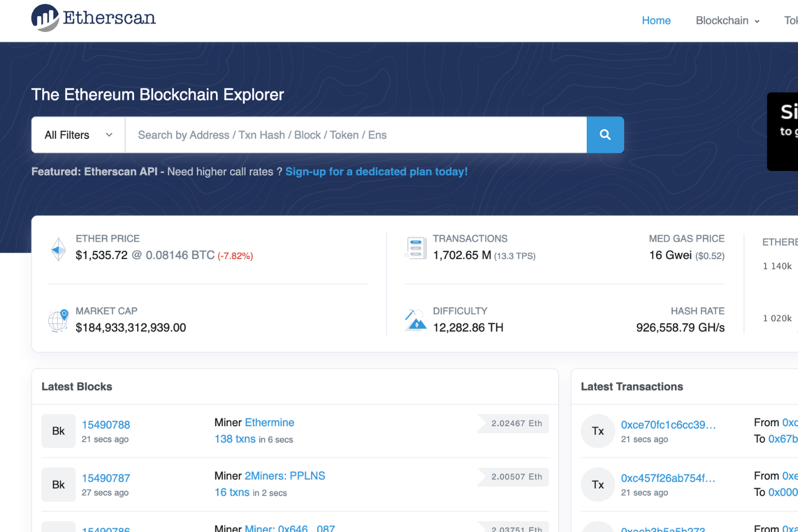Click the Tx icon for 0xc457f26ab754f
798x532 pixels.
click(x=598, y=485)
